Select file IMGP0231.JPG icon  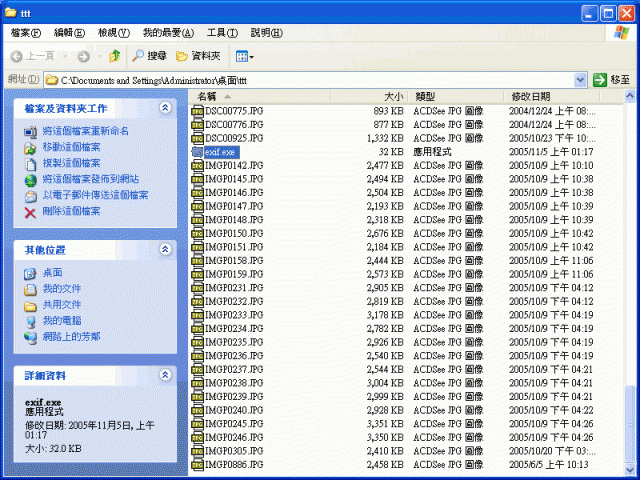pos(198,288)
